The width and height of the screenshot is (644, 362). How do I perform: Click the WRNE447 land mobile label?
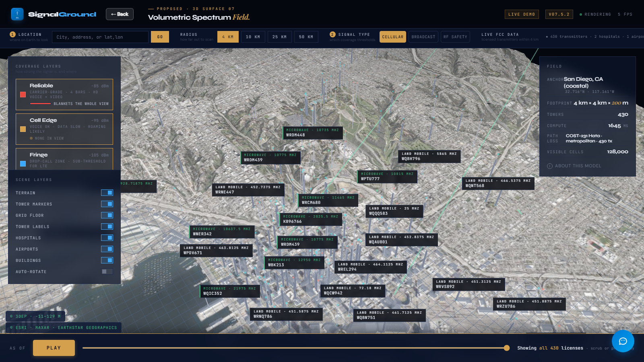coord(248,190)
